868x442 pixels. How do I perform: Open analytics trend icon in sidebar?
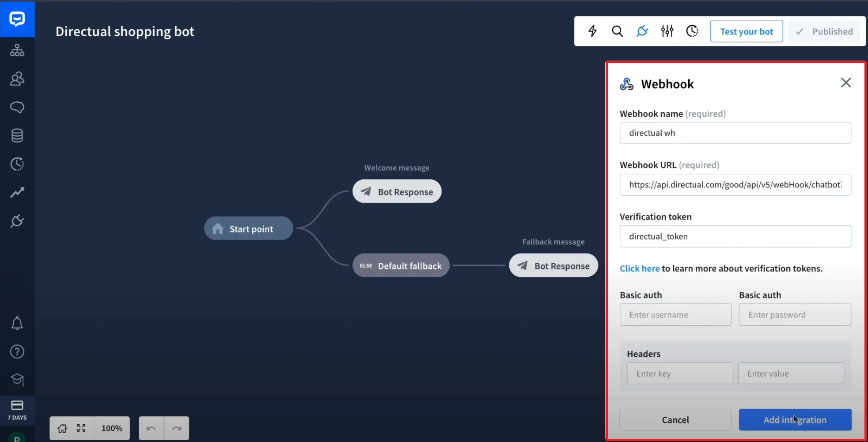(x=17, y=192)
